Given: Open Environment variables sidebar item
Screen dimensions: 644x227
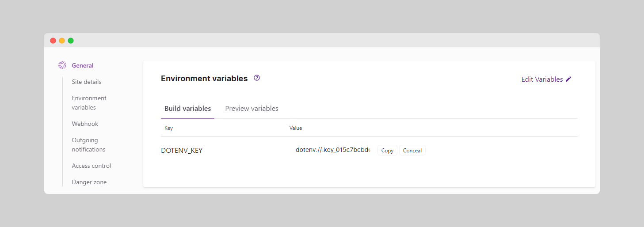Looking at the screenshot, I should click(89, 103).
